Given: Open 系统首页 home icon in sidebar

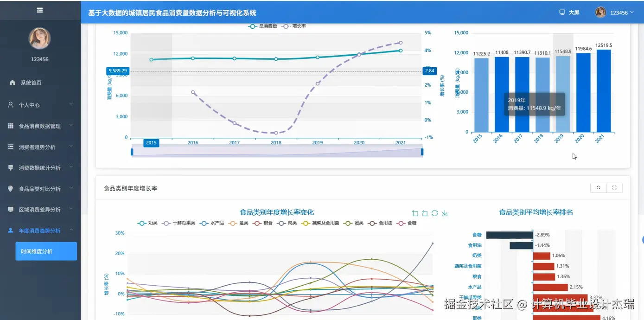Looking at the screenshot, I should coord(13,83).
